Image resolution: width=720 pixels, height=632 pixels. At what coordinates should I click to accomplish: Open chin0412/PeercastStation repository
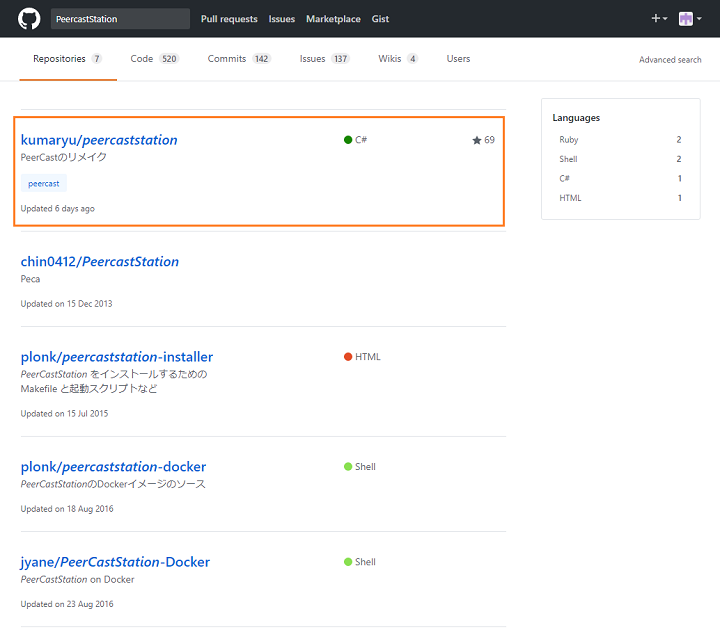tap(100, 262)
